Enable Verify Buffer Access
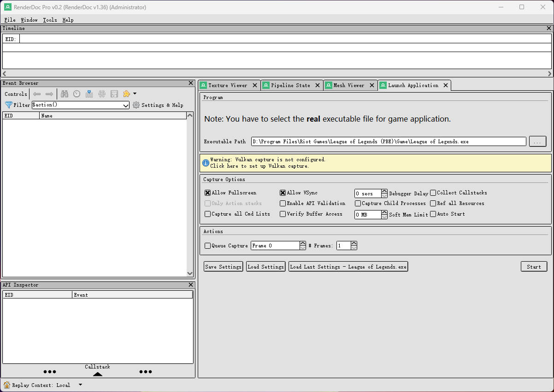The width and height of the screenshot is (554, 392). click(283, 214)
